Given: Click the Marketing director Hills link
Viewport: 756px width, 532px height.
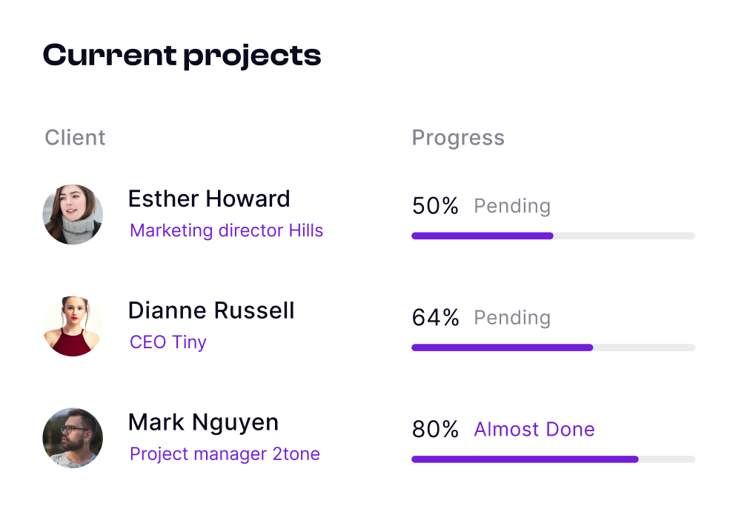Looking at the screenshot, I should (226, 230).
